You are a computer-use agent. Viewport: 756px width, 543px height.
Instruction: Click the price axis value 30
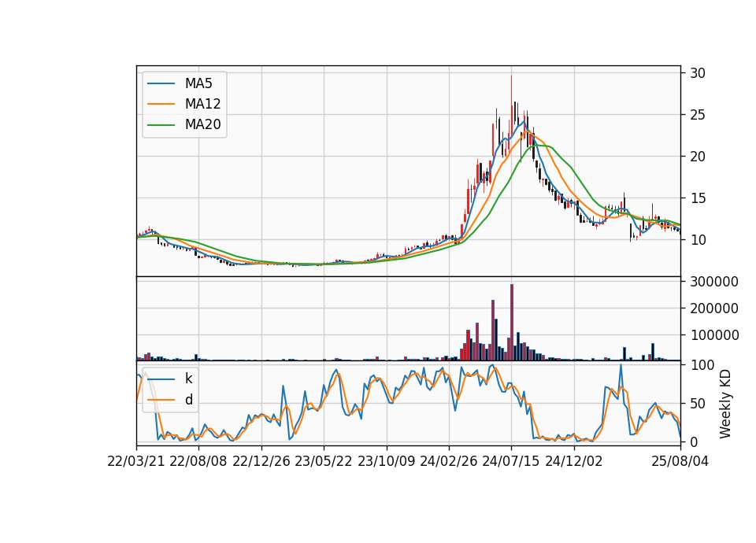tap(698, 73)
